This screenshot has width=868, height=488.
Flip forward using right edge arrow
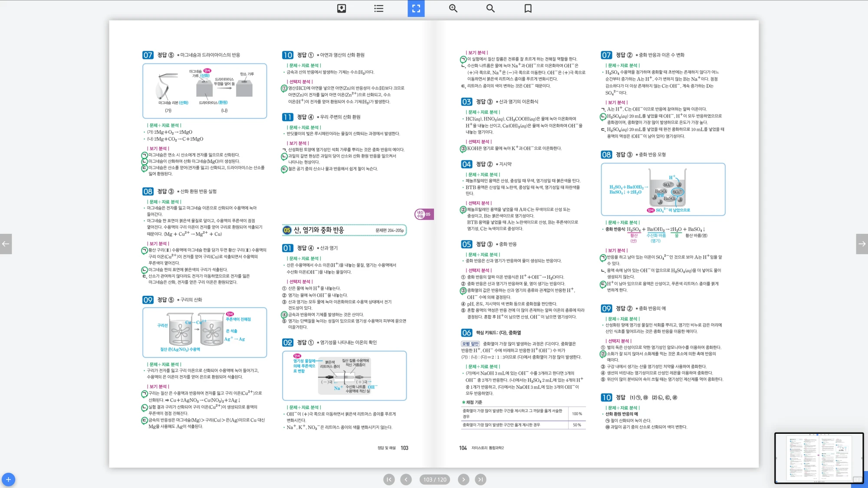click(x=862, y=244)
